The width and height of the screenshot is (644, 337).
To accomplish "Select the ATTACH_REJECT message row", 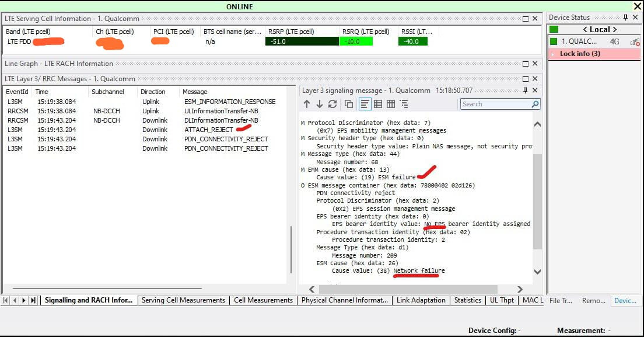I will coord(208,130).
